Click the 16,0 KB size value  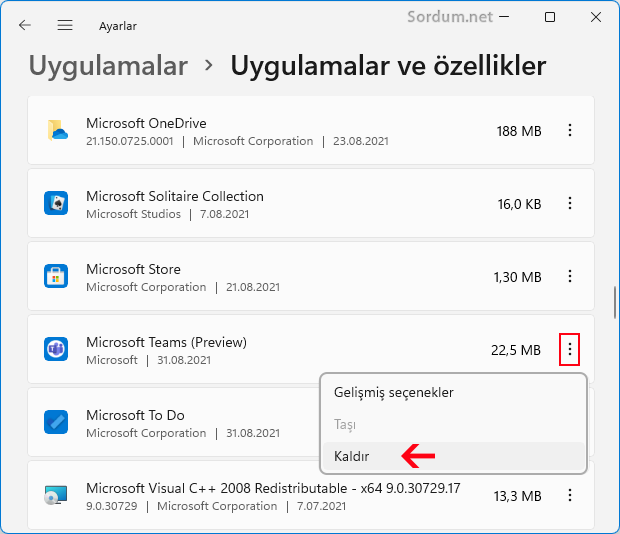pos(519,204)
